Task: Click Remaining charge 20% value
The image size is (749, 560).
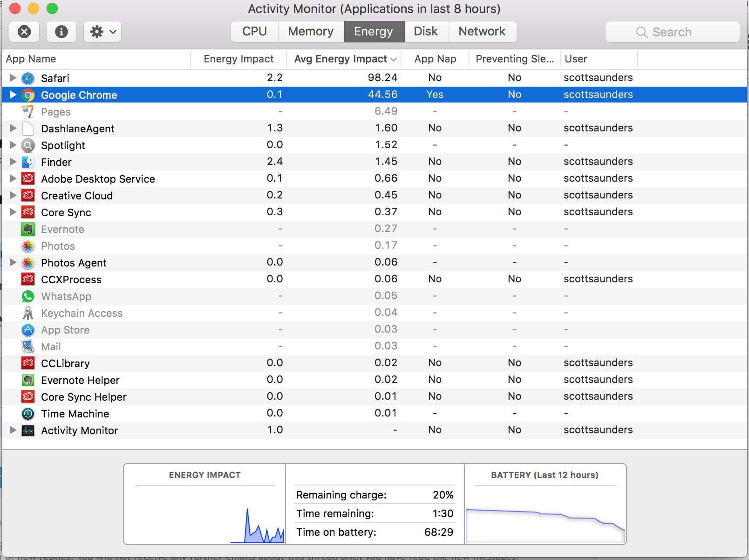Action: [443, 495]
